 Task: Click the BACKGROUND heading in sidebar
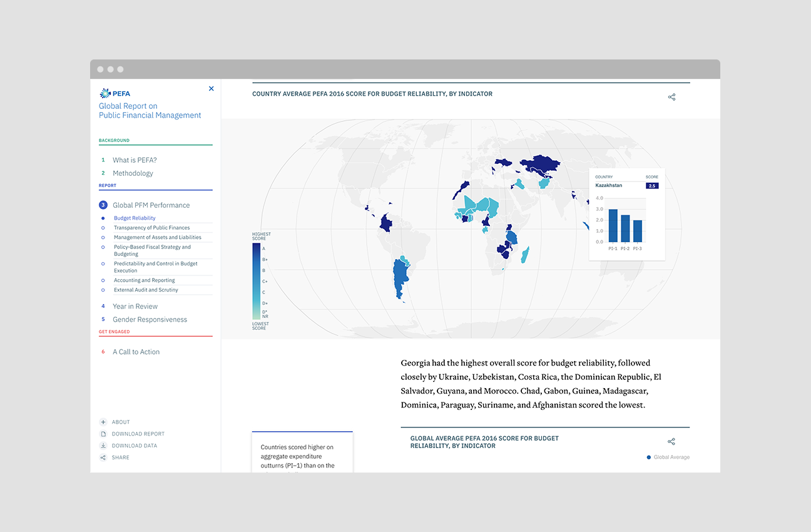point(114,141)
